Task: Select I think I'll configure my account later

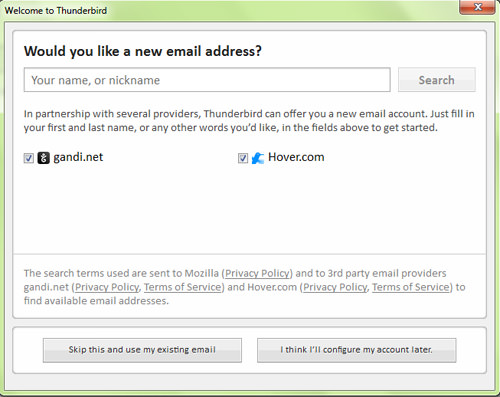Action: pos(357,350)
